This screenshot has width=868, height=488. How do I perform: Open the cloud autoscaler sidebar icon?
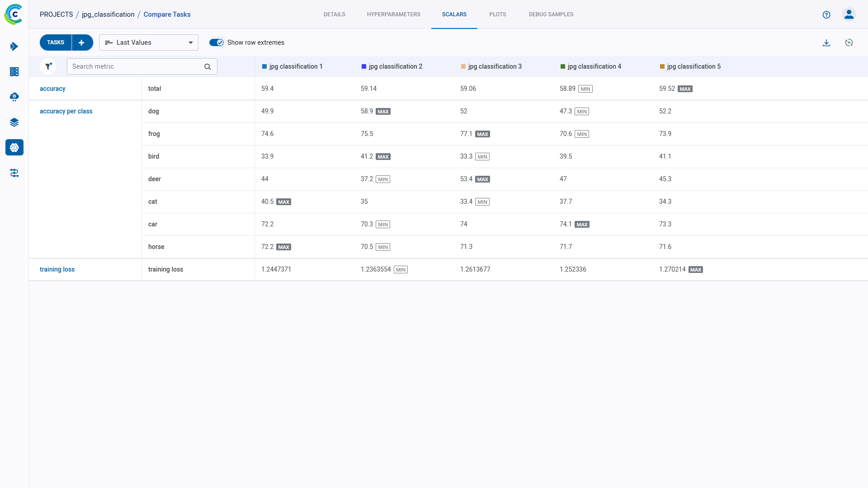[x=14, y=97]
